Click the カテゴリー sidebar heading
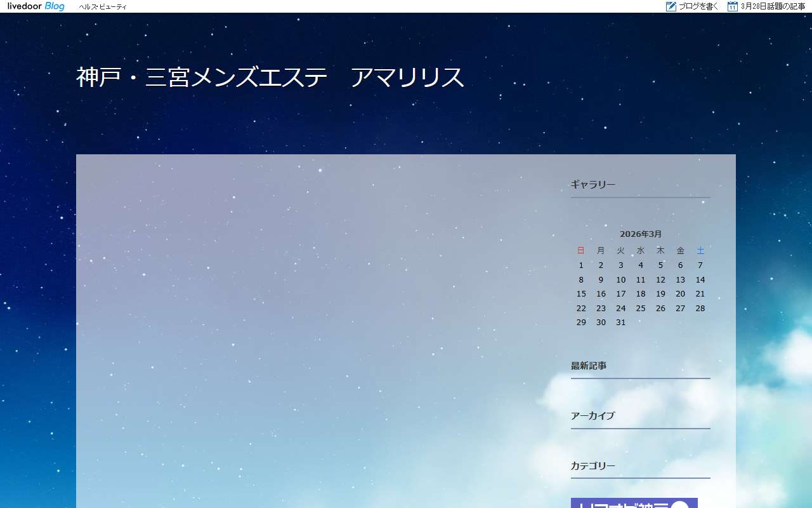This screenshot has height=508, width=812. point(593,466)
